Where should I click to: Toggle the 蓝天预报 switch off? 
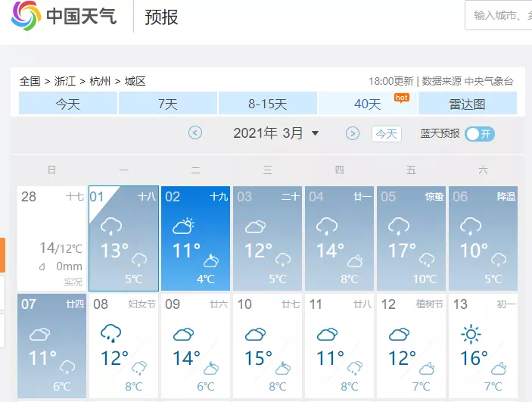click(x=480, y=134)
